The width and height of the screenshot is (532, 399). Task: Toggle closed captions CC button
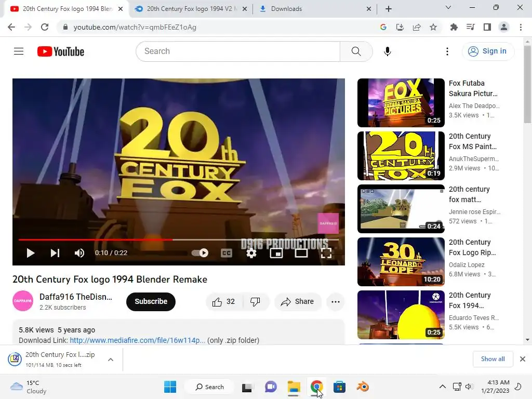(x=227, y=253)
